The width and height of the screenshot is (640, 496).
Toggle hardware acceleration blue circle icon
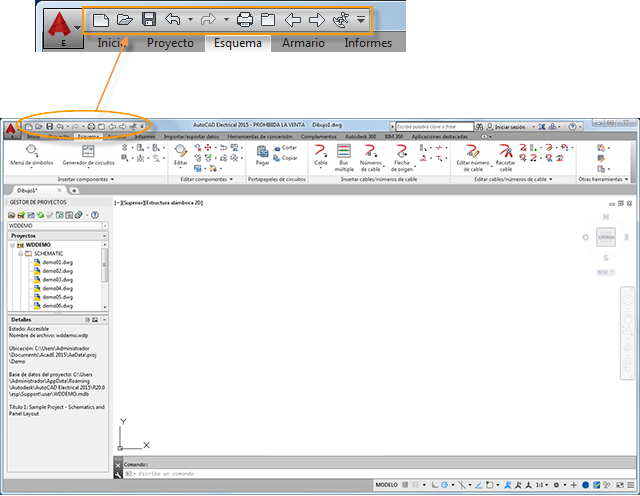pyautogui.click(x=585, y=485)
